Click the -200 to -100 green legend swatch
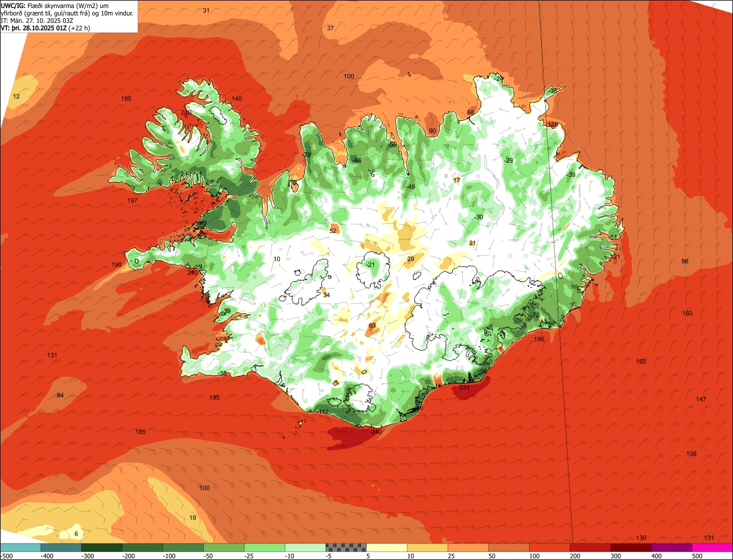 point(142,547)
